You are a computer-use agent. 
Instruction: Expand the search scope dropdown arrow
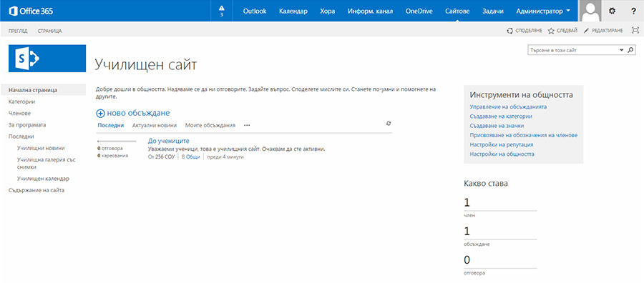621,50
